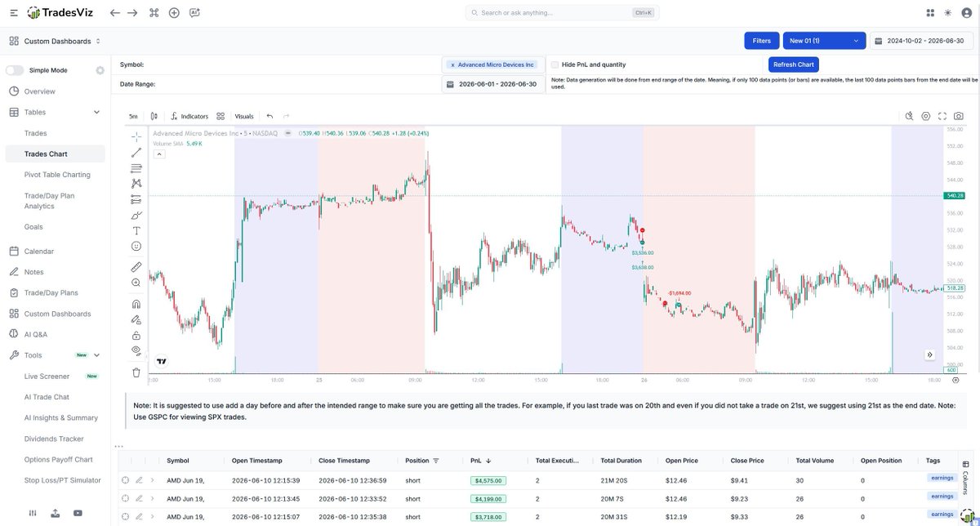Click the Filters button

(761, 41)
